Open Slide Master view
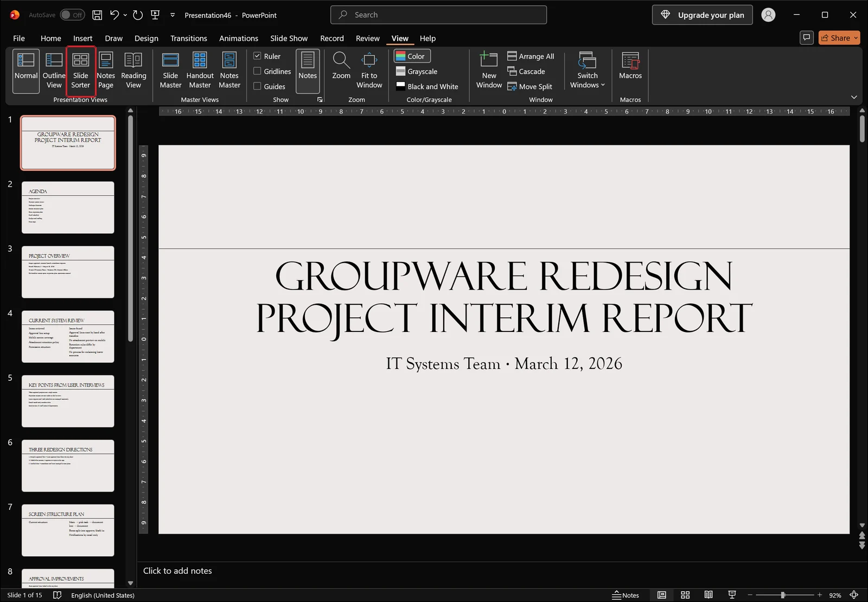Screen dimensions: 868x602 point(170,71)
